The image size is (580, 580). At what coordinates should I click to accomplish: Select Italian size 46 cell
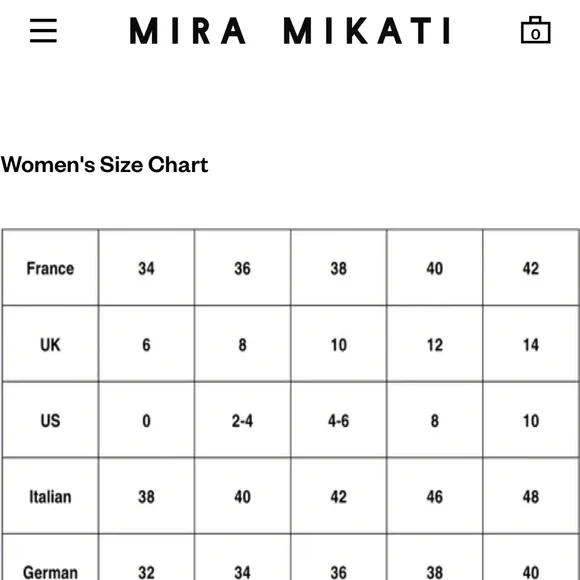pyautogui.click(x=435, y=496)
